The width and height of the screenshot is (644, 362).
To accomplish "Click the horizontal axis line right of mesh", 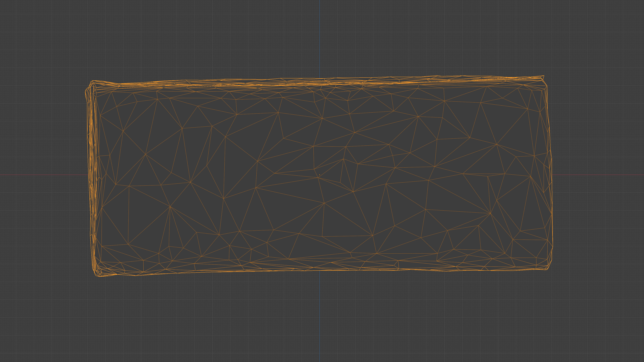I will click(600, 175).
